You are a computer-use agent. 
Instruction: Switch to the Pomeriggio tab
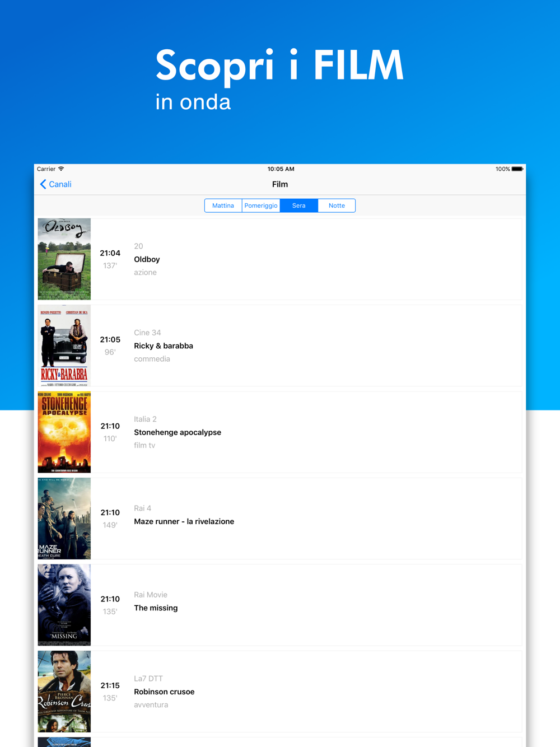click(261, 206)
